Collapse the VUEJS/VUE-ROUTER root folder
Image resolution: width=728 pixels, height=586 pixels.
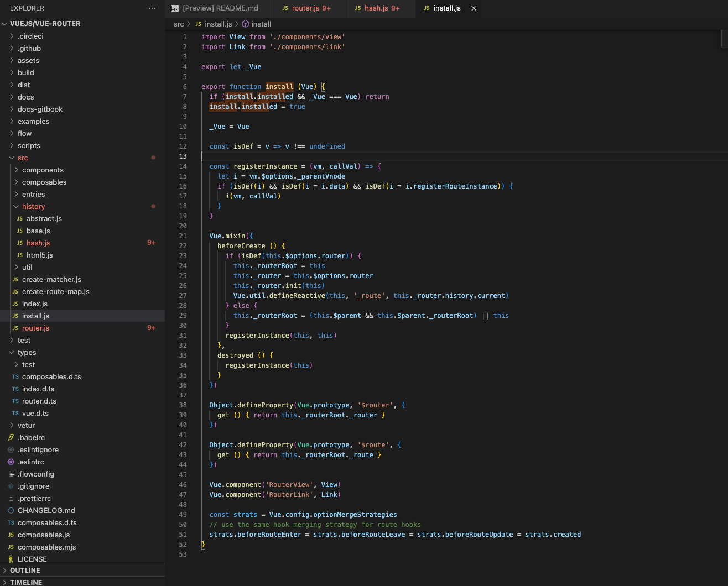pyautogui.click(x=5, y=24)
